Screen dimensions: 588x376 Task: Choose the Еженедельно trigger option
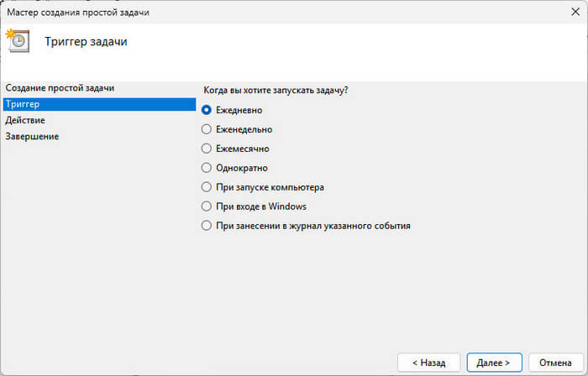(207, 129)
